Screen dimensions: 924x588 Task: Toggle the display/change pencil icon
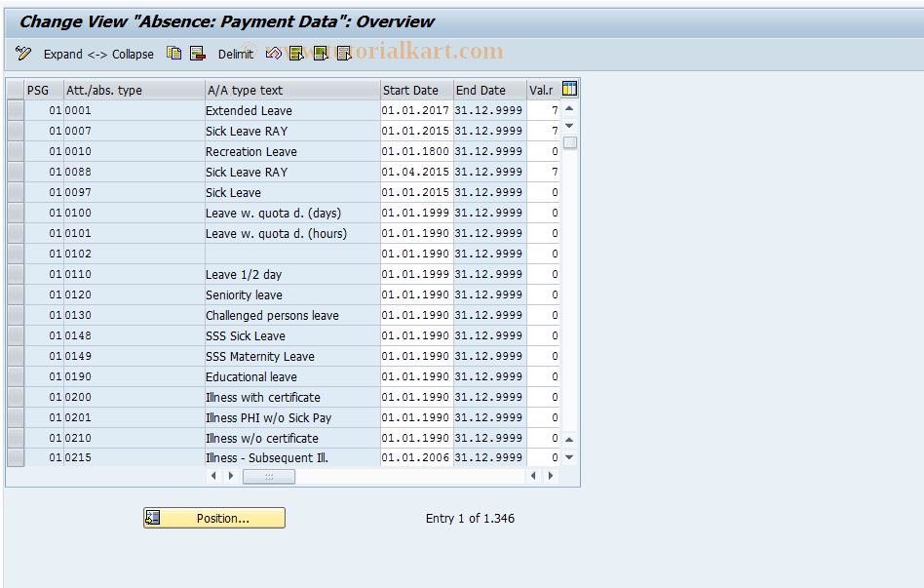click(23, 54)
